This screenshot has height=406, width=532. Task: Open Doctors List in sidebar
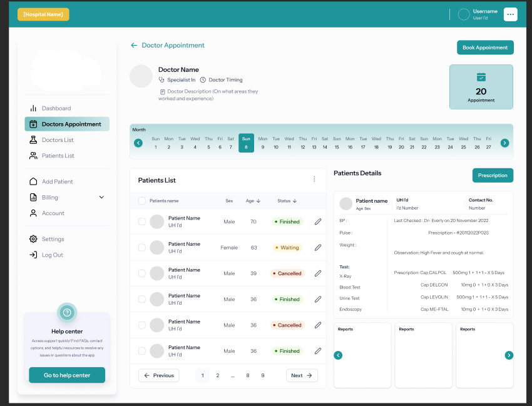click(58, 140)
